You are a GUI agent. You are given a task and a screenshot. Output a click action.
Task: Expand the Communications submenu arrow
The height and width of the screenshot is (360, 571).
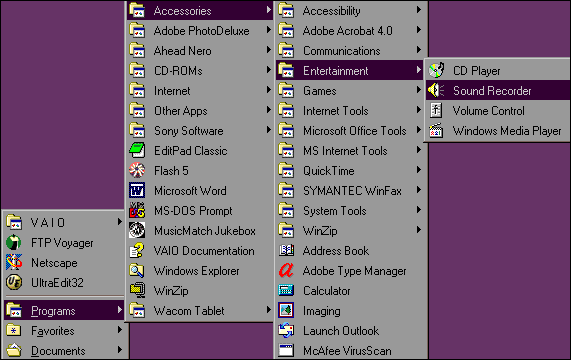(x=419, y=50)
